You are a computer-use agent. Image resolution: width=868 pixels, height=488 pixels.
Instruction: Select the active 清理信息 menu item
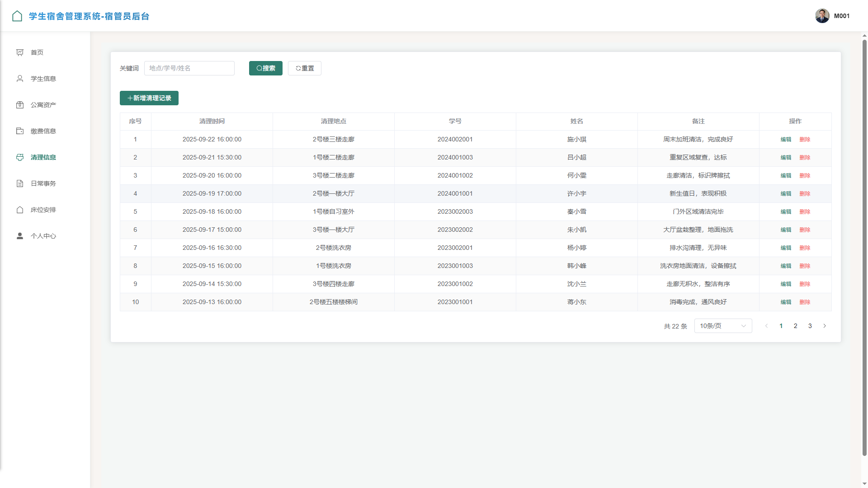click(x=45, y=157)
